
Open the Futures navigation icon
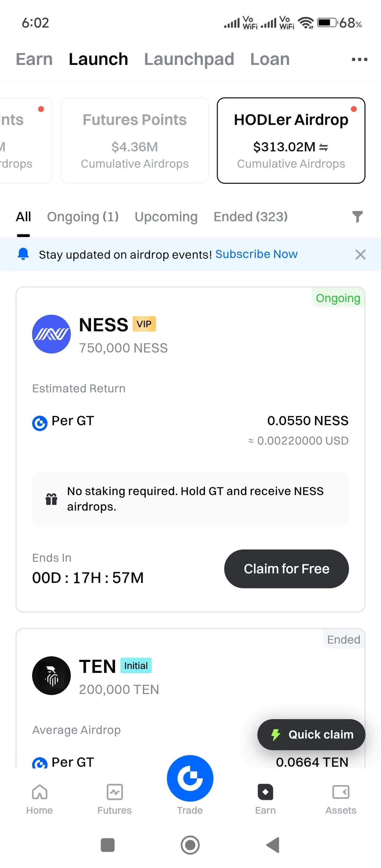point(115,792)
